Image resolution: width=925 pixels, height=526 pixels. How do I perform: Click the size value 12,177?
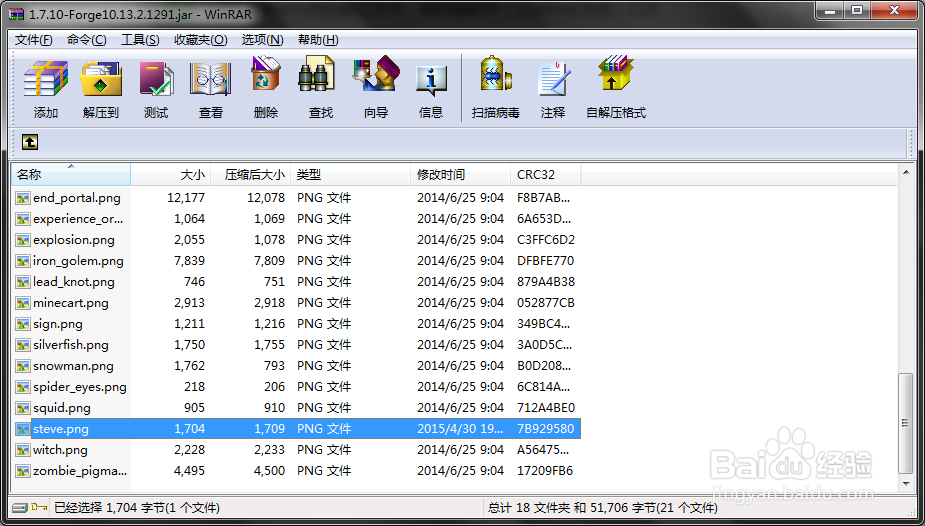(x=186, y=198)
